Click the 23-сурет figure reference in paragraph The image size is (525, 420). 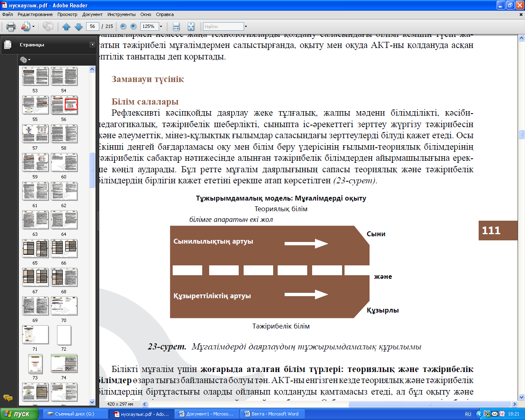click(355, 180)
